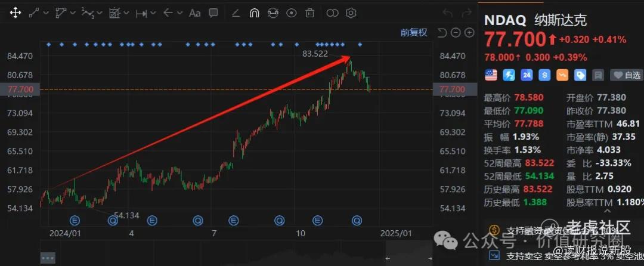Add NDAQ to watchlist via 自选
Screen dimensions: 644x266
626,75
